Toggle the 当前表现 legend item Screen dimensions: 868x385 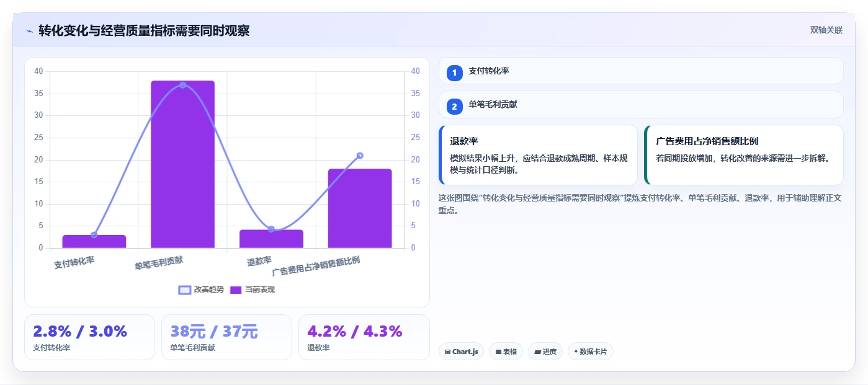[x=253, y=290]
